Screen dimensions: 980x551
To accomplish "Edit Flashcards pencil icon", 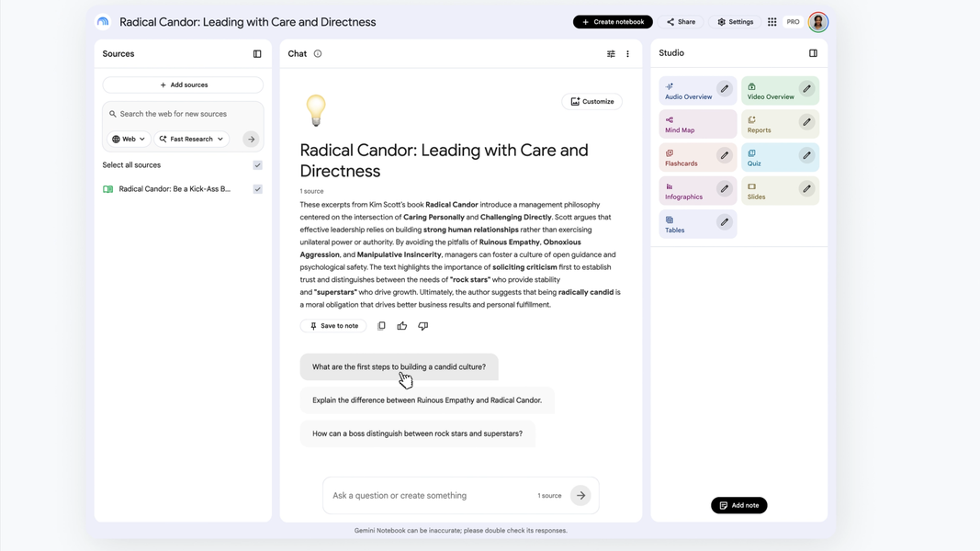I will pyautogui.click(x=725, y=155).
